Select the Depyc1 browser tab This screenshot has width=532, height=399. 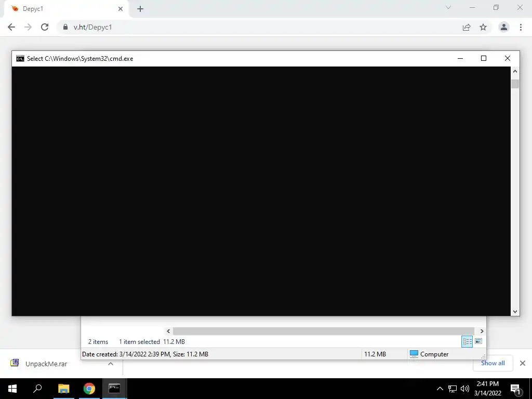click(x=66, y=9)
